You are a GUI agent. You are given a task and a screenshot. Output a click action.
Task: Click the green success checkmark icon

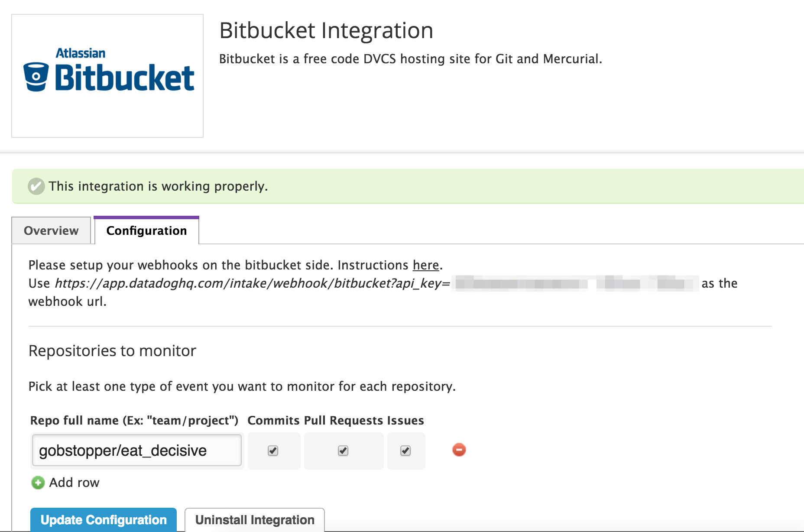[x=36, y=186]
